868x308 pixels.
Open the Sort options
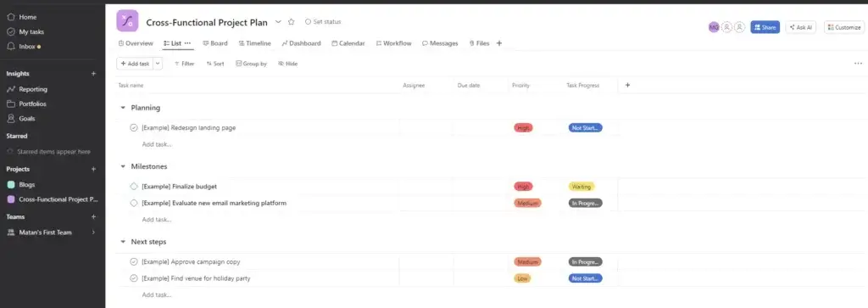[x=215, y=64]
